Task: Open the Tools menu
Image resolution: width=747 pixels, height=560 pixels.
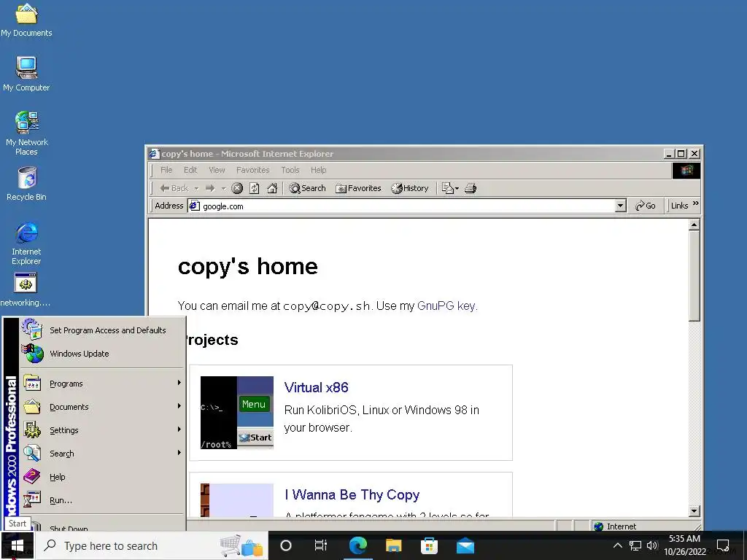Action: (290, 170)
